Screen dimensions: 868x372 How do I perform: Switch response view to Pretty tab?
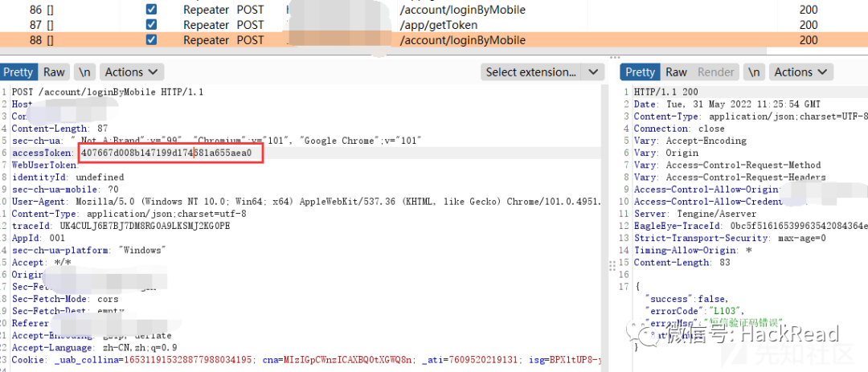click(x=640, y=72)
